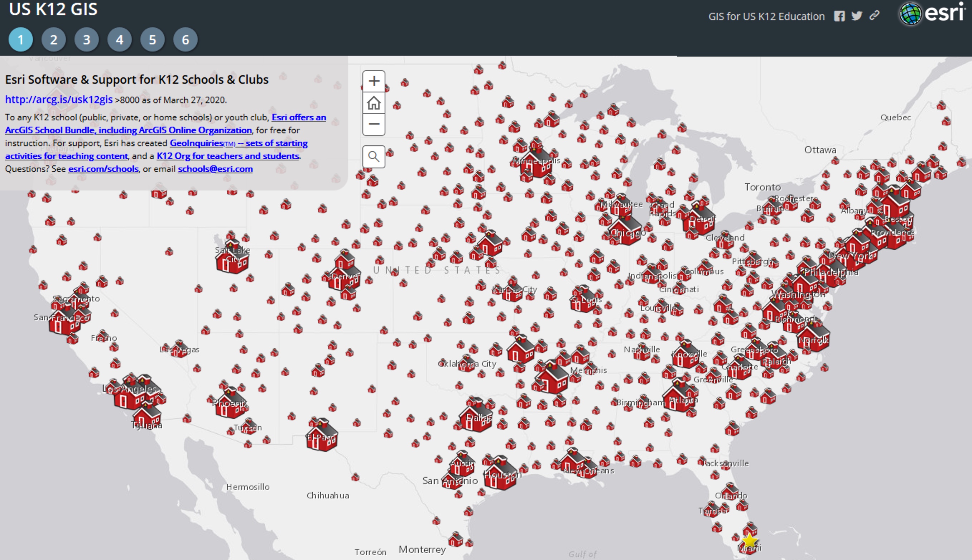Click the home/reset extent button
Viewport: 972px width, 560px height.
tap(374, 103)
